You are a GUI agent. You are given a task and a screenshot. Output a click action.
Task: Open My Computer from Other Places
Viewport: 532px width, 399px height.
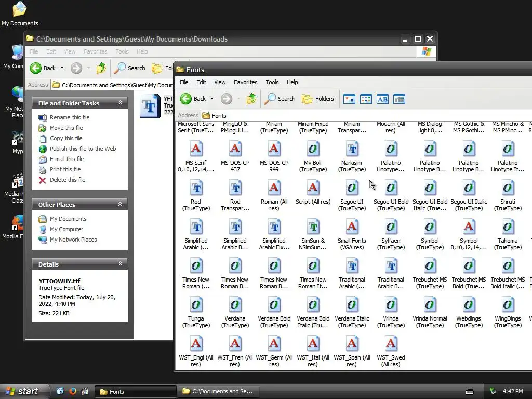pyautogui.click(x=66, y=229)
